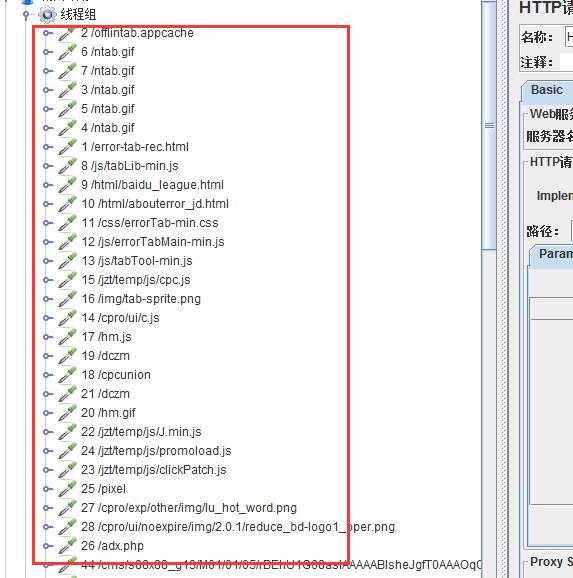Click the sampler icon for 12 /js/errorTabMain-min.js
The width and height of the screenshot is (573, 578).
[x=67, y=242]
